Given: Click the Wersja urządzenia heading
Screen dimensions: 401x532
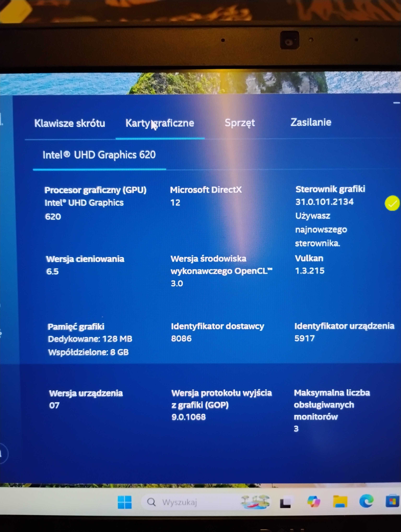Looking at the screenshot, I should (x=86, y=393).
